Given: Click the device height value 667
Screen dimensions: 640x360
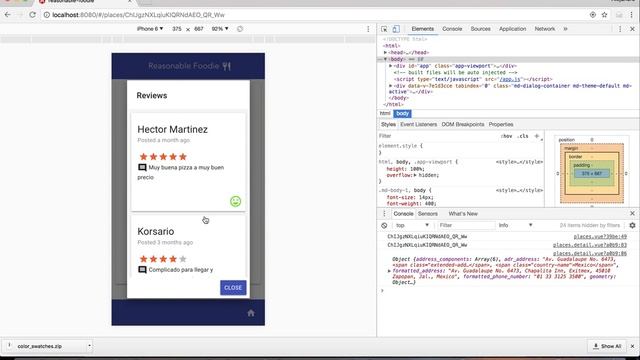Looking at the screenshot, I should 199,29.
